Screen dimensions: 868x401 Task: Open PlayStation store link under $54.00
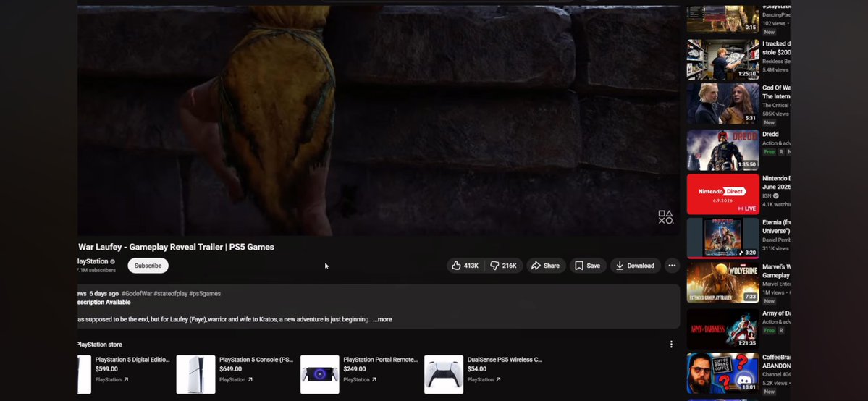coord(484,379)
